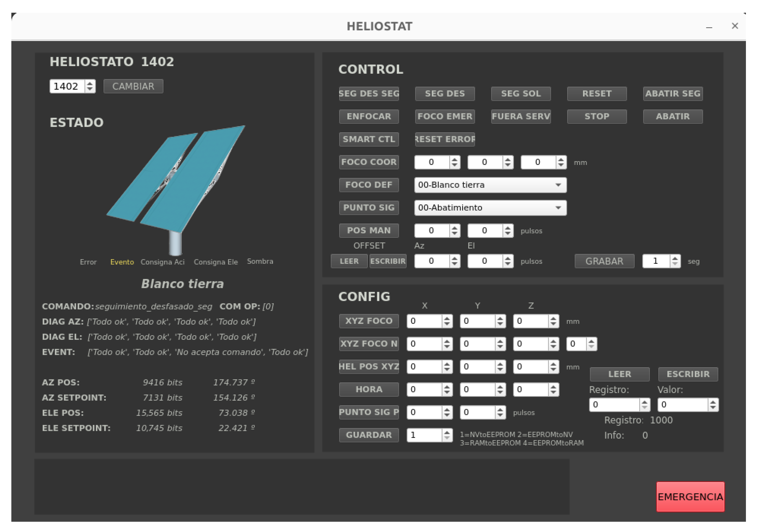This screenshot has height=532, width=757.
Task: Click the CAMBIAR button
Action: tap(133, 87)
